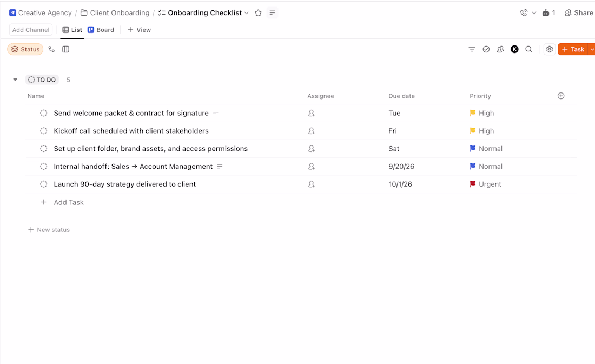Favorite the list with the star icon
595x364 pixels.
click(258, 13)
